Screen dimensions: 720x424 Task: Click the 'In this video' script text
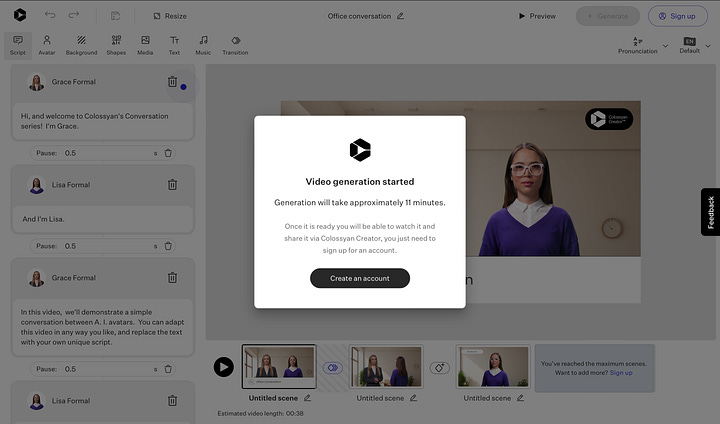point(103,327)
